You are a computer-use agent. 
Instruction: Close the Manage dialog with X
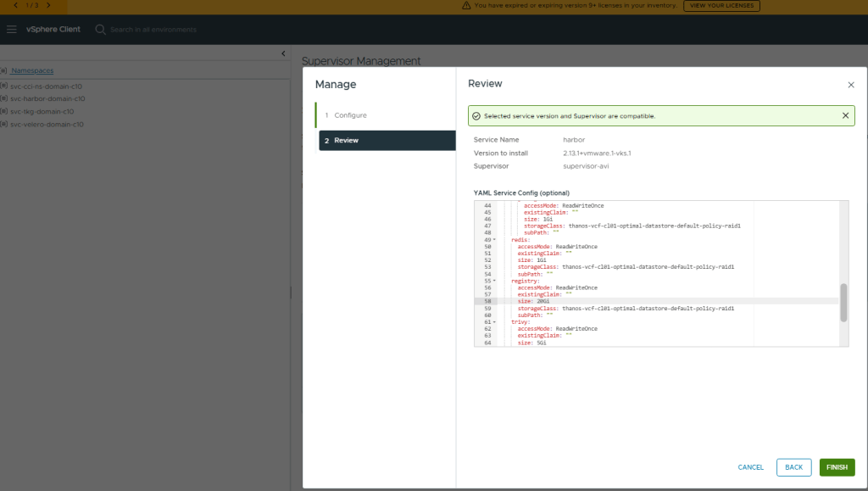[850, 86]
